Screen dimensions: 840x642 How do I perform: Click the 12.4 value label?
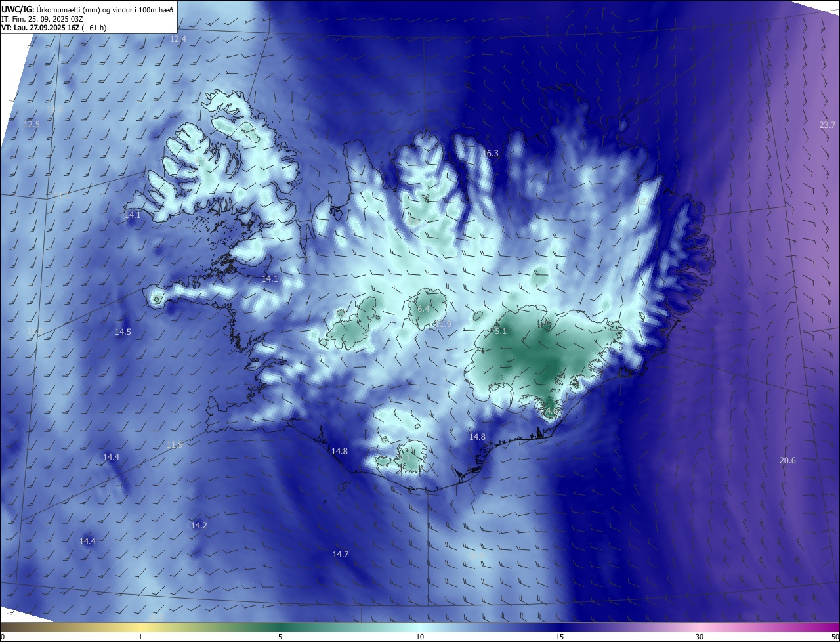click(x=178, y=39)
